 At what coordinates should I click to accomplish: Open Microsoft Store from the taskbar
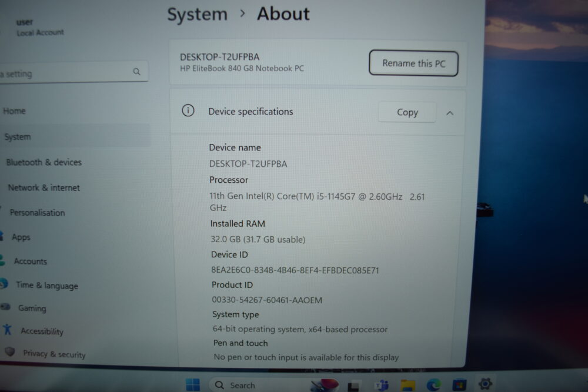(459, 384)
